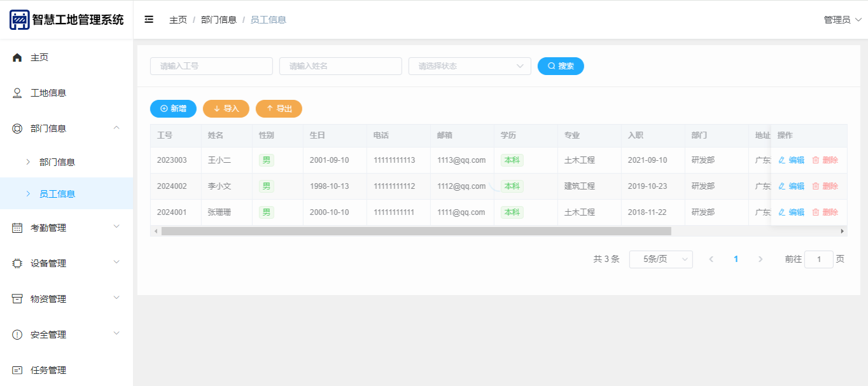The image size is (868, 386).
Task: Click the sidebar collapse hamburger icon
Action: pyautogui.click(x=149, y=20)
